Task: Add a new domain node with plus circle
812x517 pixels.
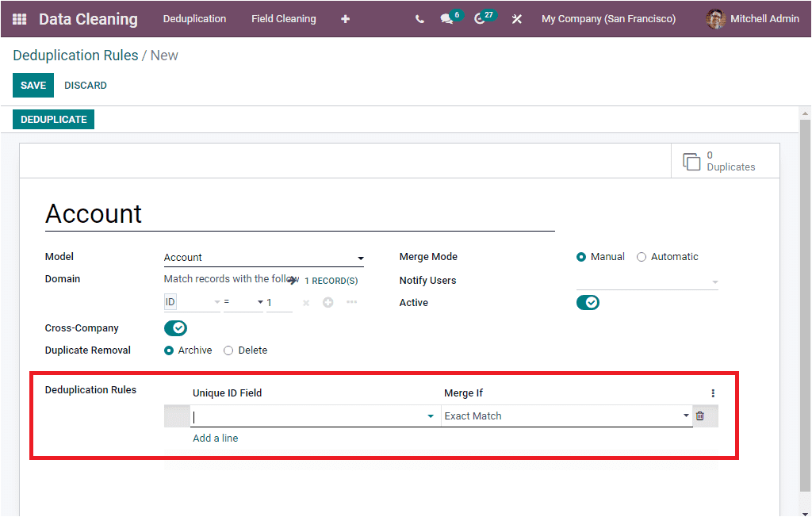Action: pyautogui.click(x=327, y=303)
